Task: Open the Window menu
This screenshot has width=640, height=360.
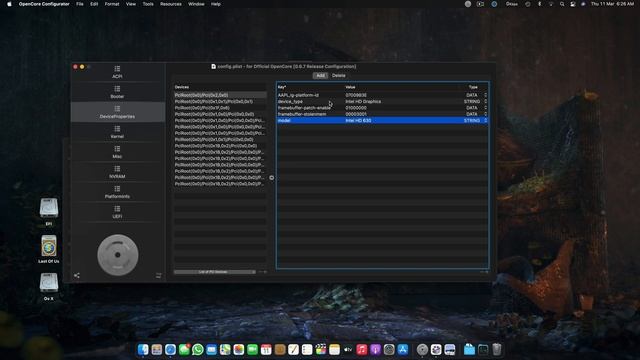Action: pyautogui.click(x=196, y=4)
